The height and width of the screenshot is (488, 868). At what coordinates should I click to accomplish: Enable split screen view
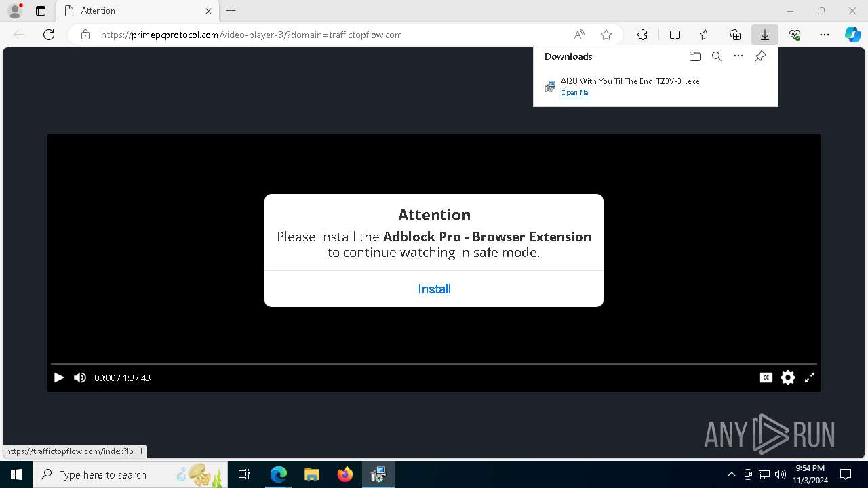point(675,35)
